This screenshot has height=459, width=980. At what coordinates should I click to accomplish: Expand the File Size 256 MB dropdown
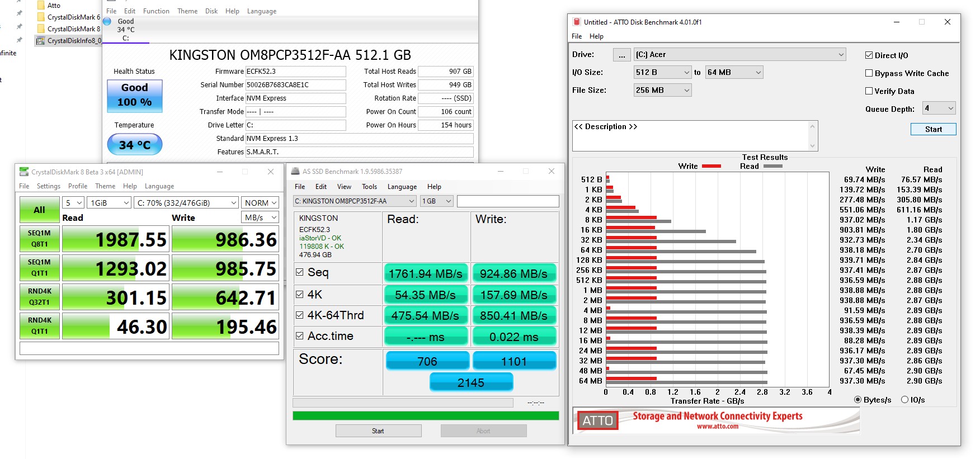662,90
